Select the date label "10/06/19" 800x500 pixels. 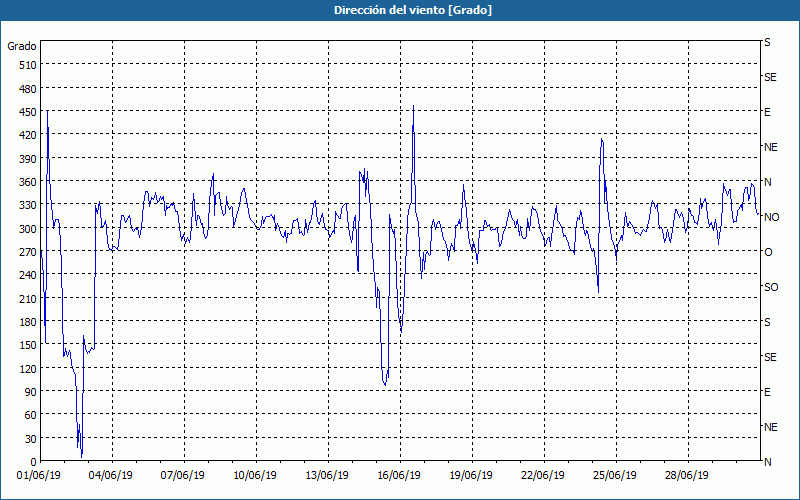coord(255,476)
